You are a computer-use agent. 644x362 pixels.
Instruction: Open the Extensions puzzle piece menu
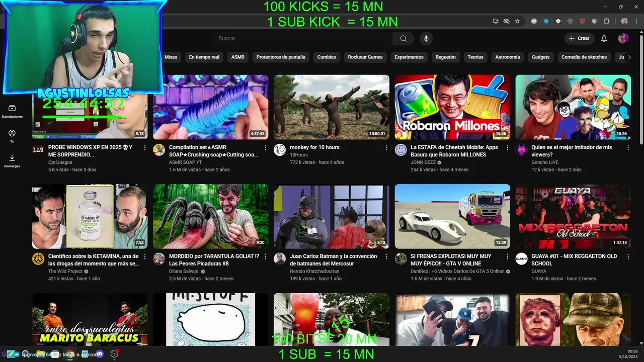(x=606, y=21)
